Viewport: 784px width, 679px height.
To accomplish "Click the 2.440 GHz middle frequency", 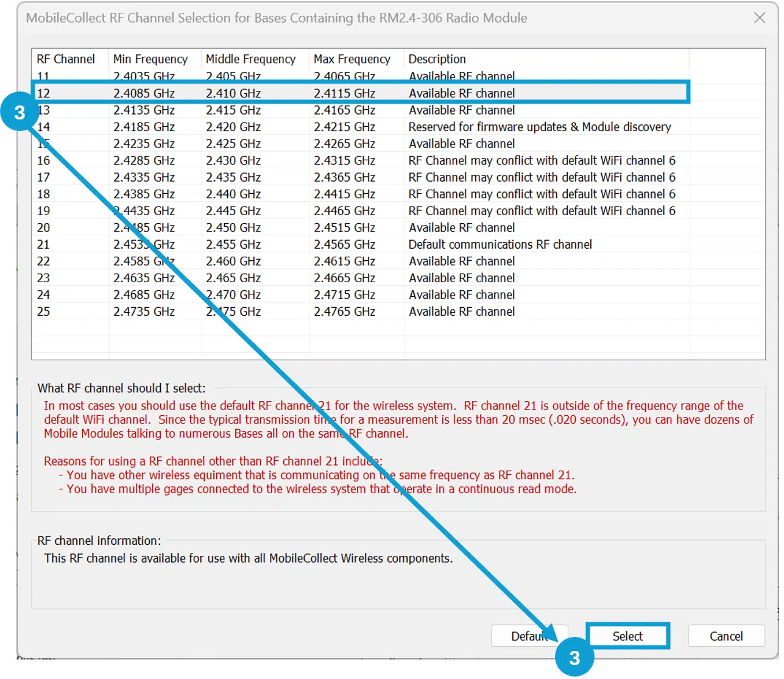I will pos(233,194).
